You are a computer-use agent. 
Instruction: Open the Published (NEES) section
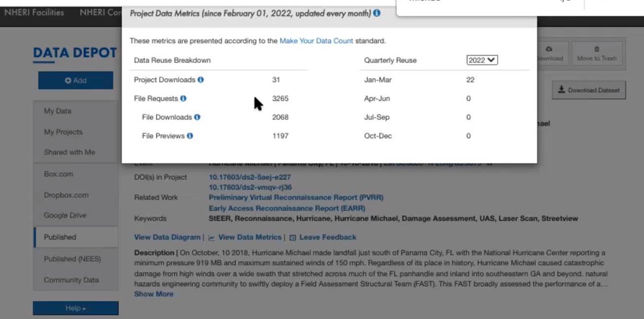[72, 259]
